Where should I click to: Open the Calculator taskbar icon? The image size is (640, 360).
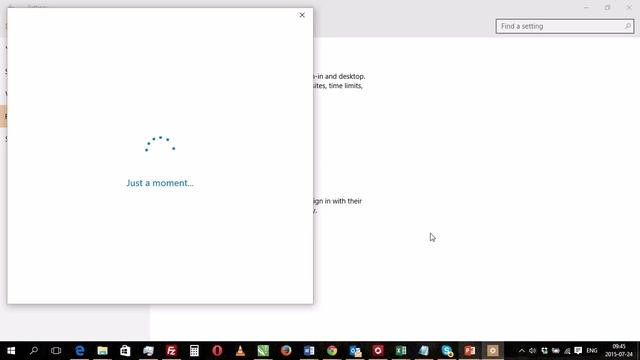coord(194,351)
